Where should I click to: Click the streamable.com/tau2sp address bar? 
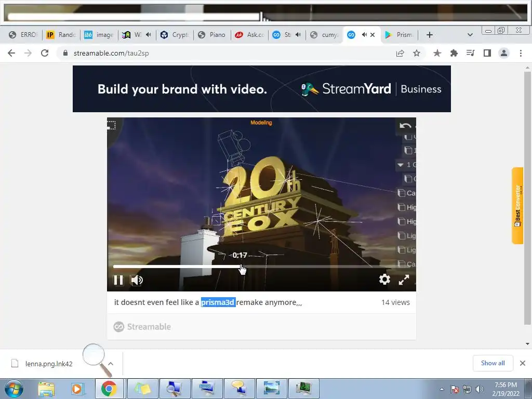coord(228,54)
